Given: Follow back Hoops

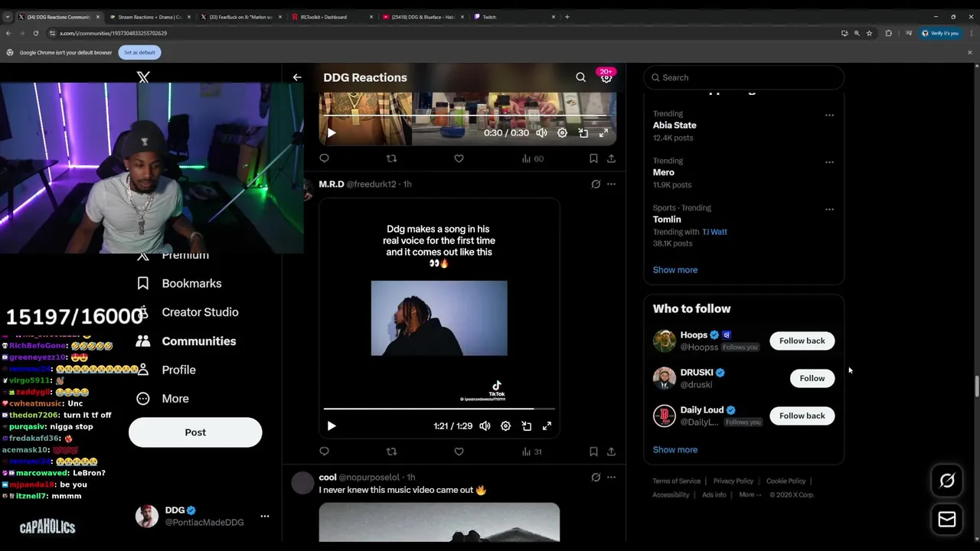Looking at the screenshot, I should (x=802, y=341).
